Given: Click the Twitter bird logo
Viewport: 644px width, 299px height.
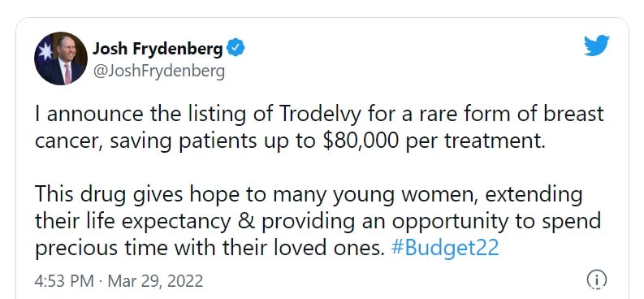Looking at the screenshot, I should (x=597, y=45).
